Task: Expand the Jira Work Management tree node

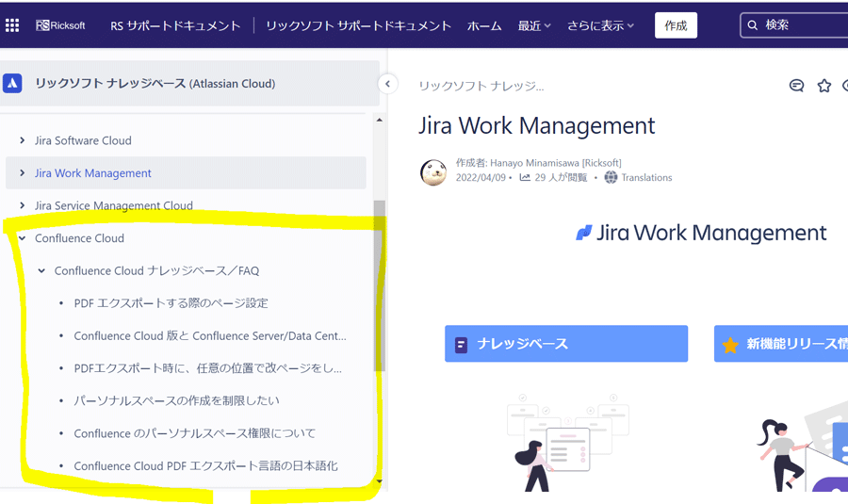Action: pos(23,173)
